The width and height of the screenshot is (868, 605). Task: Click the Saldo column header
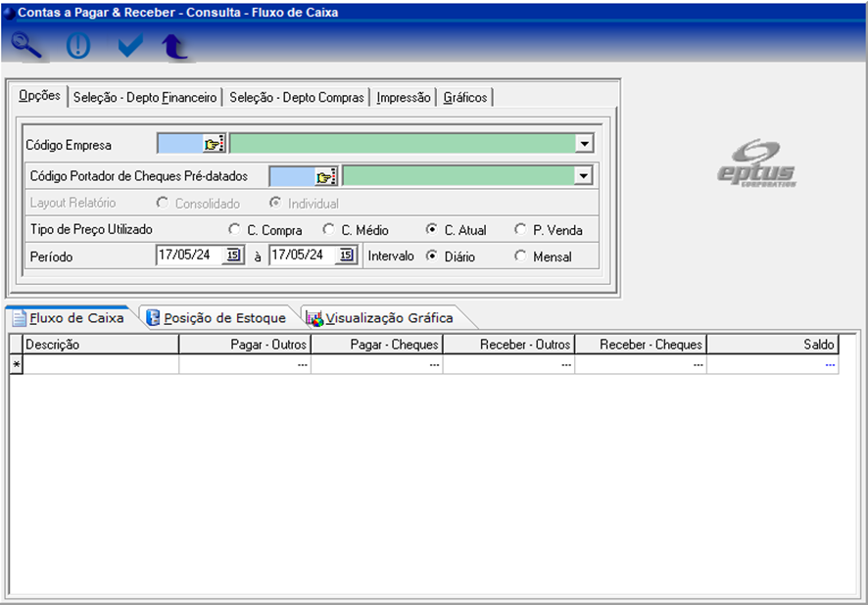772,345
